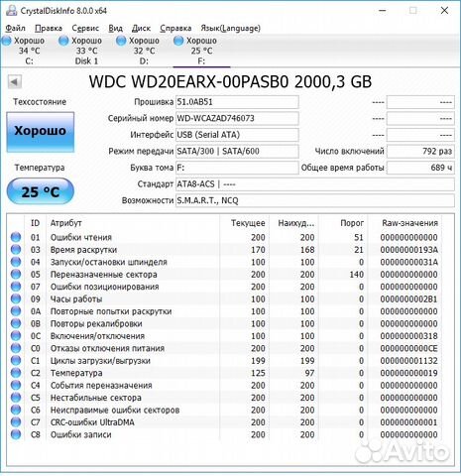Click status orb beside Ошибки чтения attribute
The height and width of the screenshot is (476, 461).
(16, 237)
